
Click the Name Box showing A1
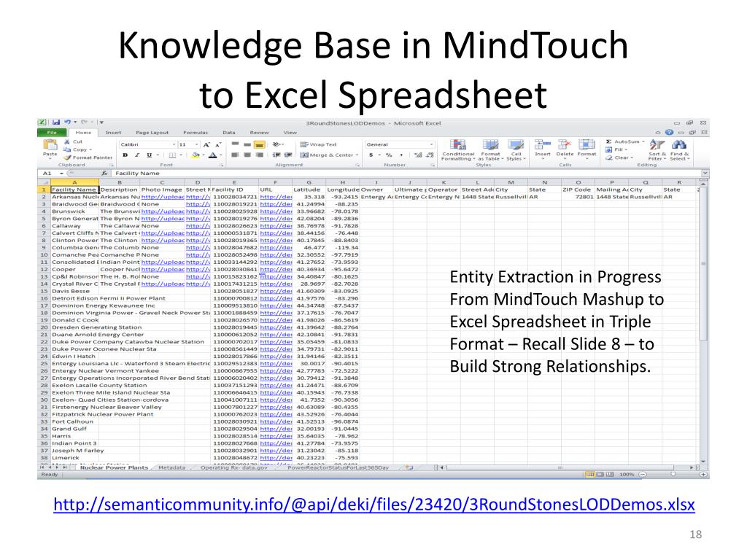[52, 174]
